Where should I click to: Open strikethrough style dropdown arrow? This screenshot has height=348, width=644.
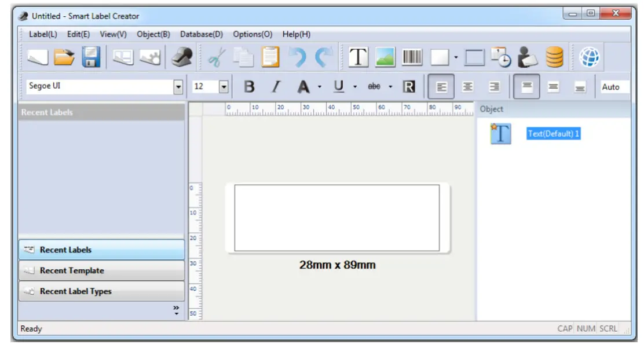point(390,87)
